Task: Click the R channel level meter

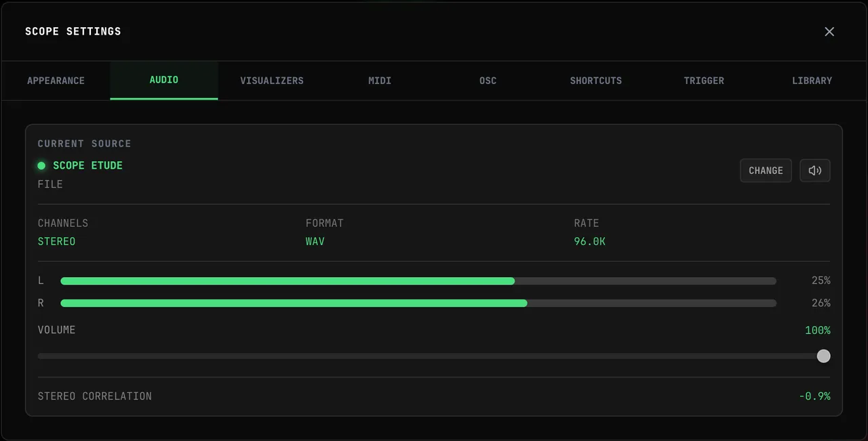Action: 418,303
